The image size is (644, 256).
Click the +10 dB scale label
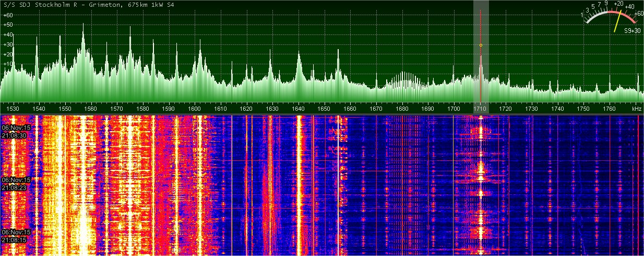pos(8,64)
